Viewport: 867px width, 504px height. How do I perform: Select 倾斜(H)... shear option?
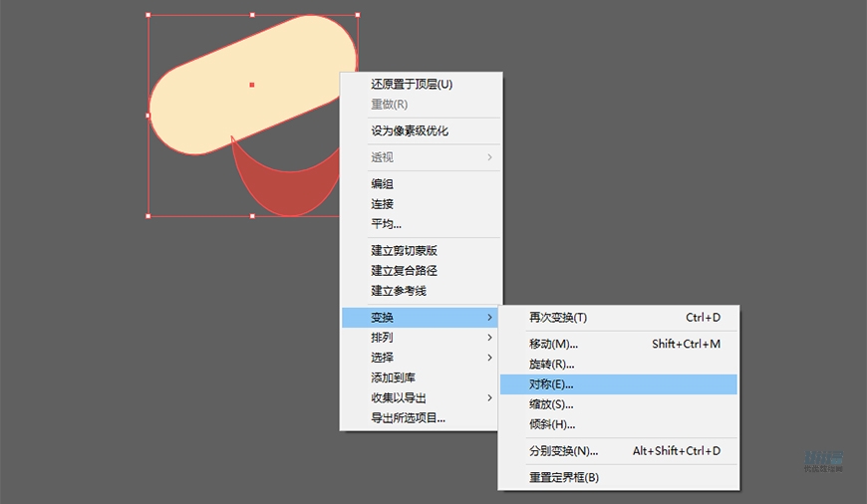tap(552, 424)
